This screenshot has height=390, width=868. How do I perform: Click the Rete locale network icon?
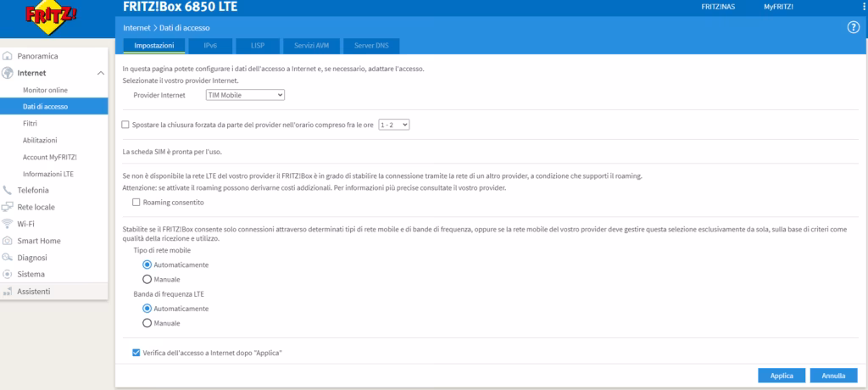(x=7, y=207)
